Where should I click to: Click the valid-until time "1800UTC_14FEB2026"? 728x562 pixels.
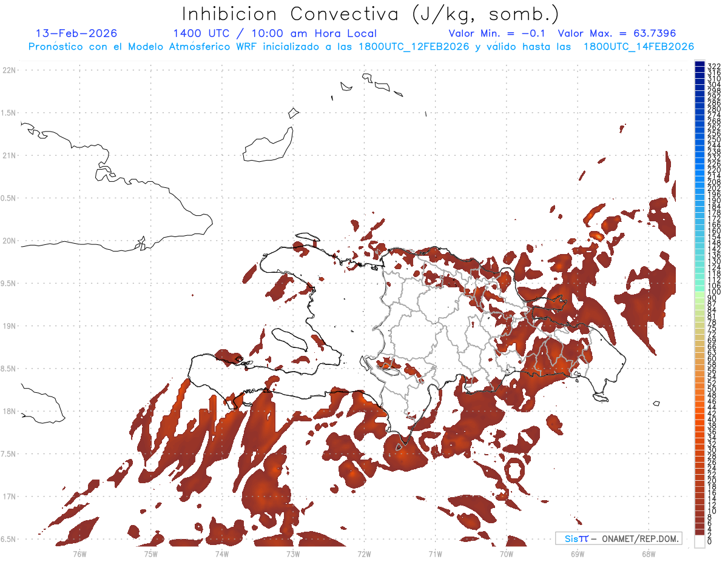coord(639,47)
